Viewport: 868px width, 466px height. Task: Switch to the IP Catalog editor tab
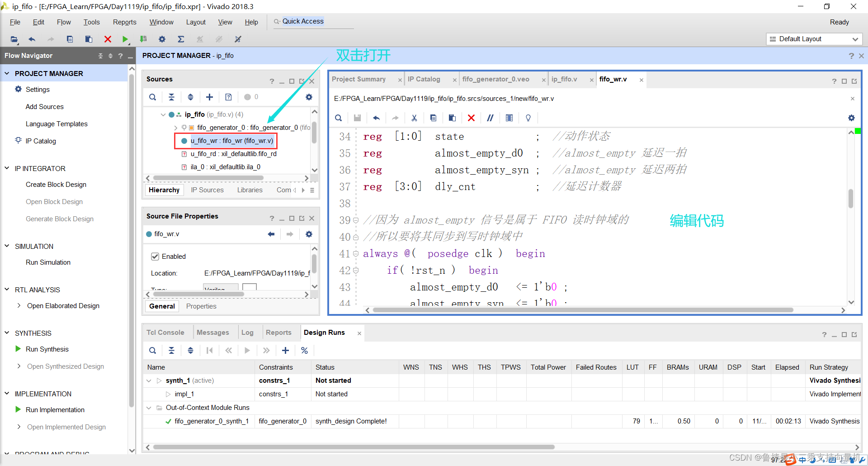[424, 79]
